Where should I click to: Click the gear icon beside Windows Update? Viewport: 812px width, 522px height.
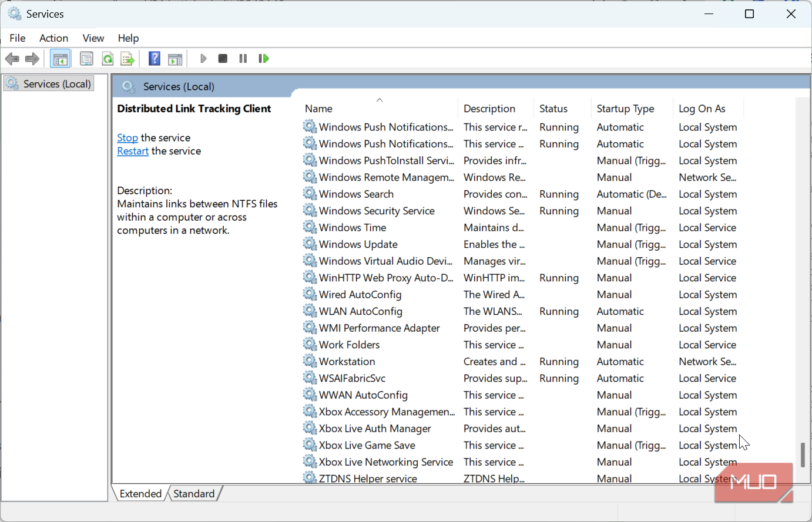click(x=310, y=244)
